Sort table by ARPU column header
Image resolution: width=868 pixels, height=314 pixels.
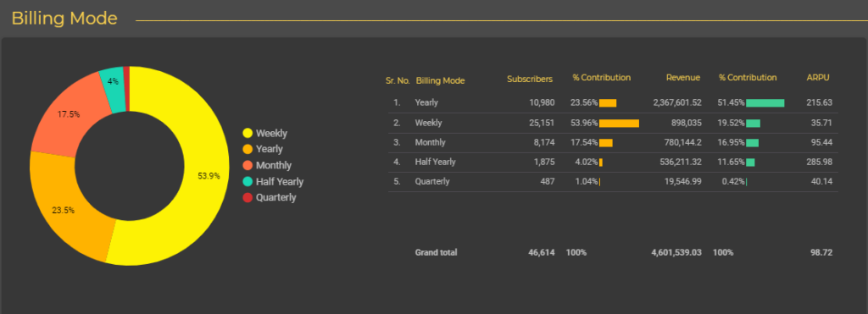point(818,77)
